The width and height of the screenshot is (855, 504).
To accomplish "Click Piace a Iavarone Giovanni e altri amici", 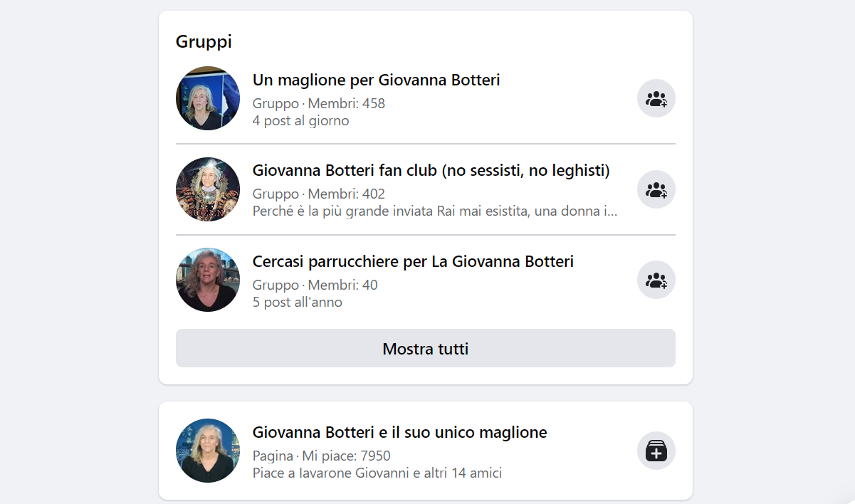I will click(x=377, y=473).
